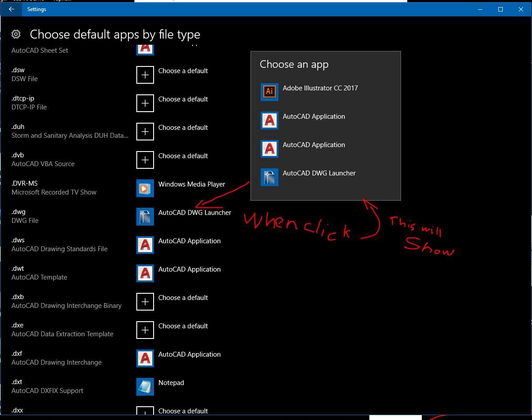Go back with the Settings back arrow
532x420 pixels.
coord(12,9)
